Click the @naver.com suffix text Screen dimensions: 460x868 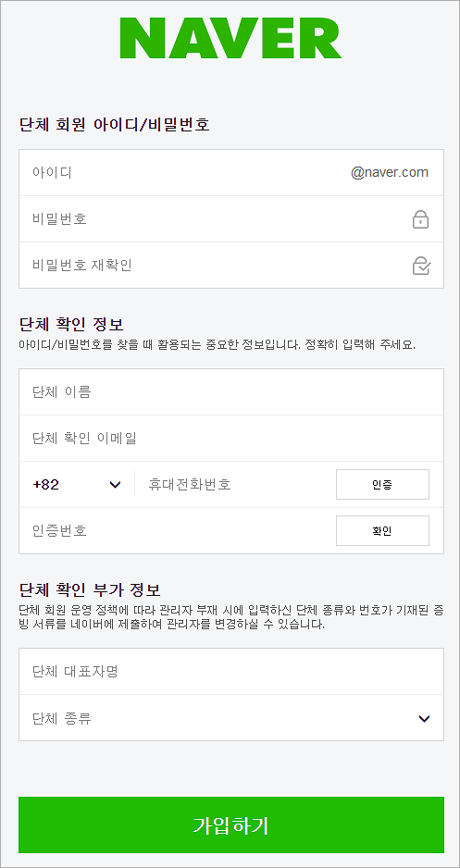(x=390, y=173)
